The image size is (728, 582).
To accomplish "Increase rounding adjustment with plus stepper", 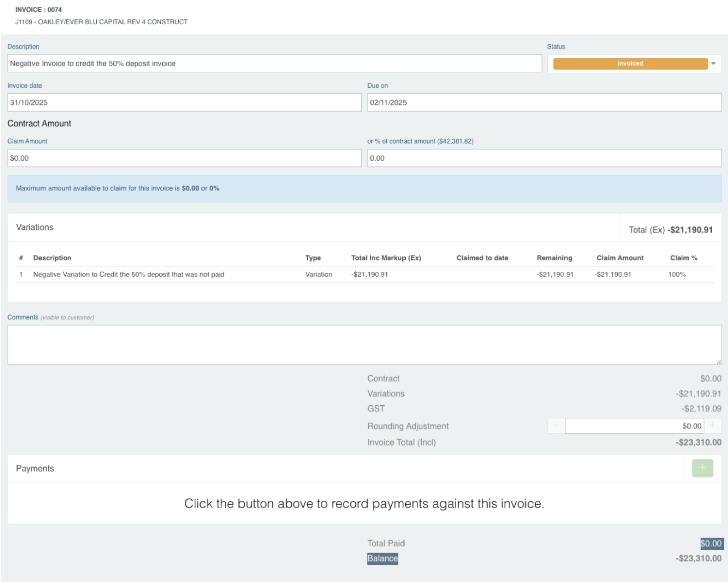I will pyautogui.click(x=712, y=426).
